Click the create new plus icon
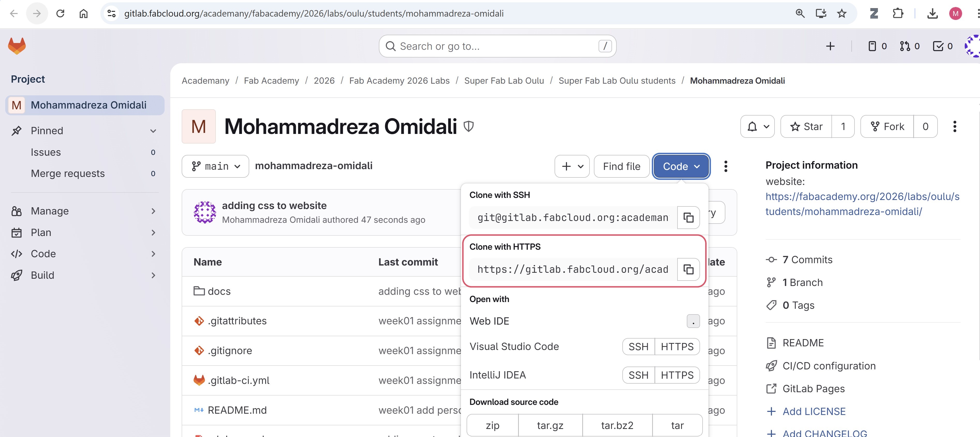Image resolution: width=980 pixels, height=437 pixels. 830,46
